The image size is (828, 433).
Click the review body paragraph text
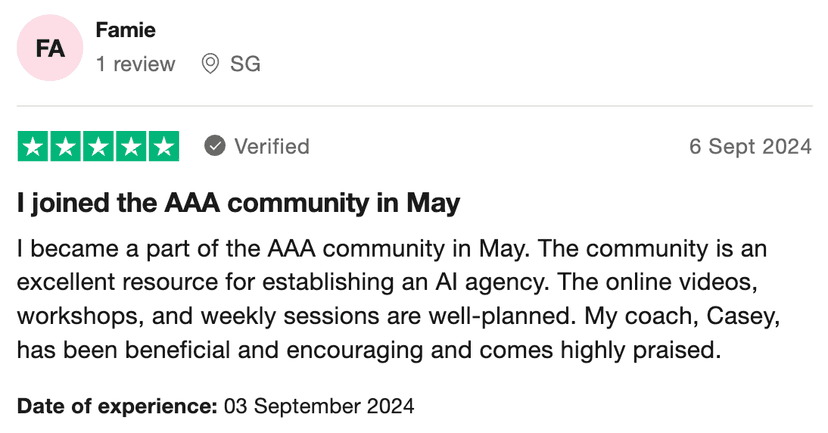click(x=390, y=298)
